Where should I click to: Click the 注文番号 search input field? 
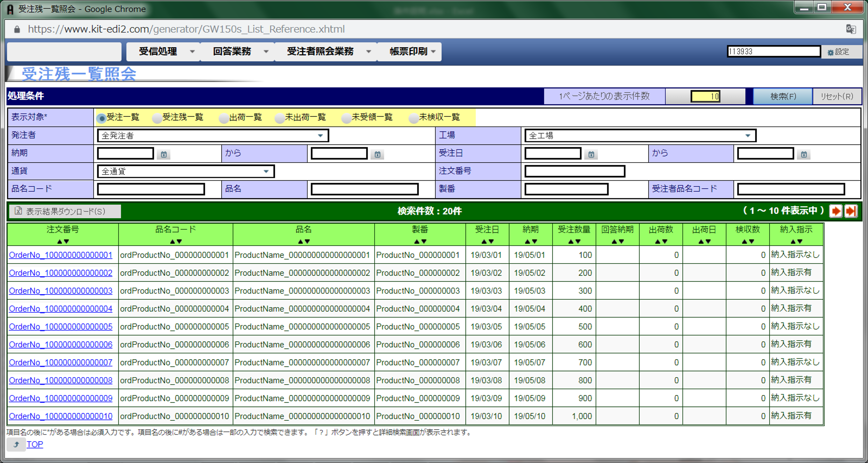click(x=575, y=171)
